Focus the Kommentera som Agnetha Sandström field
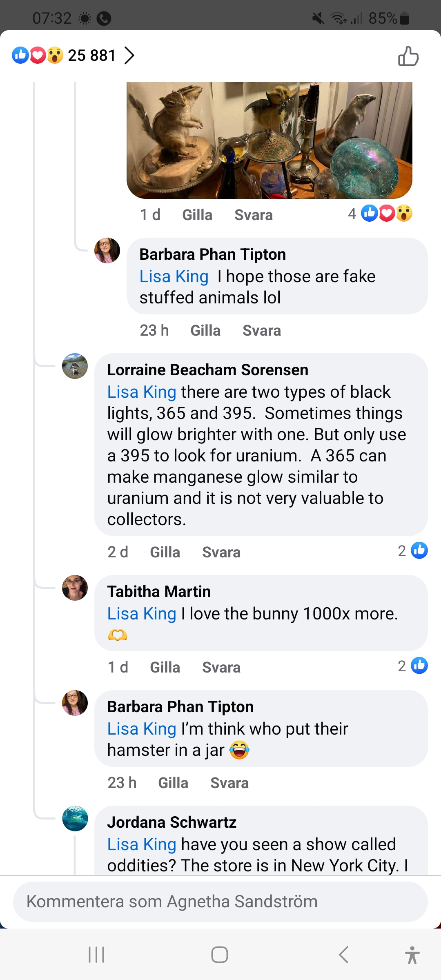The image size is (441, 980). pyautogui.click(x=220, y=902)
